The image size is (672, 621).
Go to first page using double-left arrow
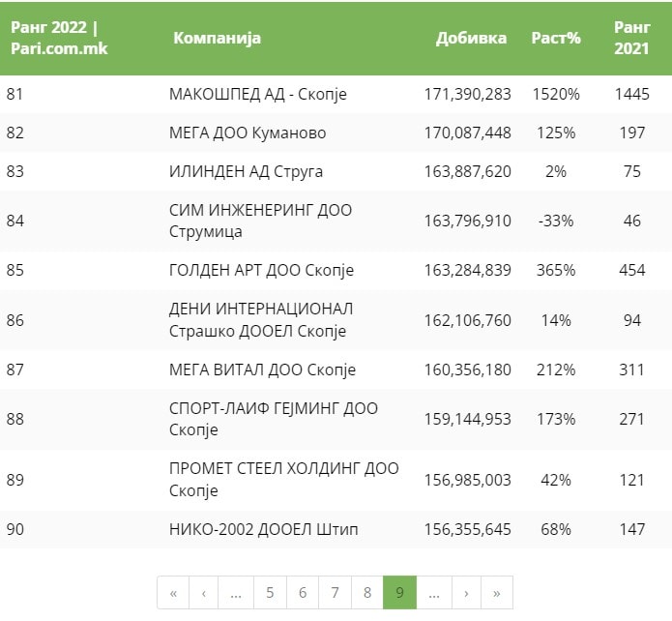[173, 593]
